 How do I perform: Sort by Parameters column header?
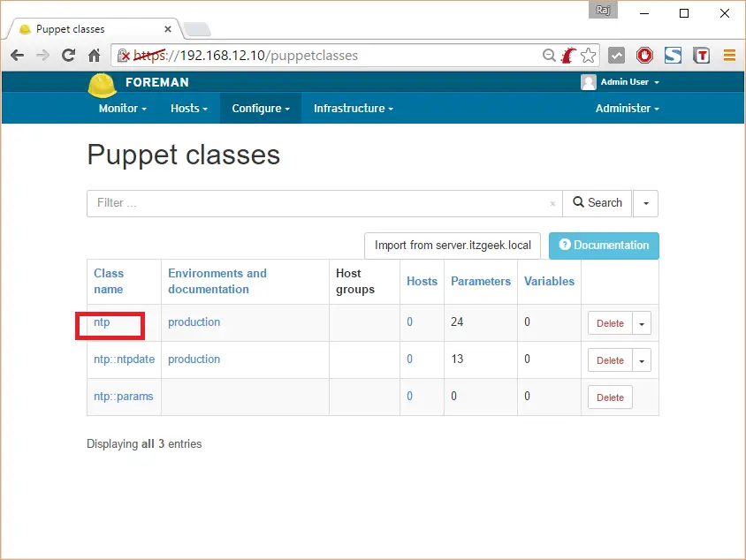(481, 282)
